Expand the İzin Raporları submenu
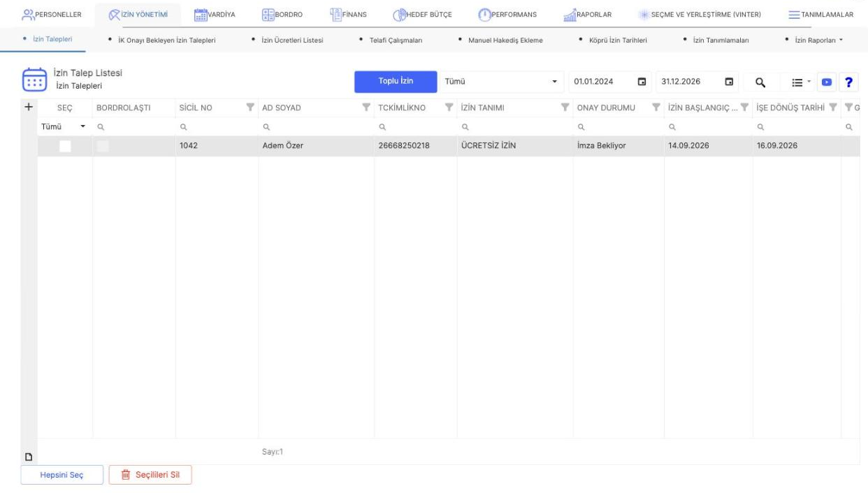This screenshot has height=493, width=868. coord(815,40)
